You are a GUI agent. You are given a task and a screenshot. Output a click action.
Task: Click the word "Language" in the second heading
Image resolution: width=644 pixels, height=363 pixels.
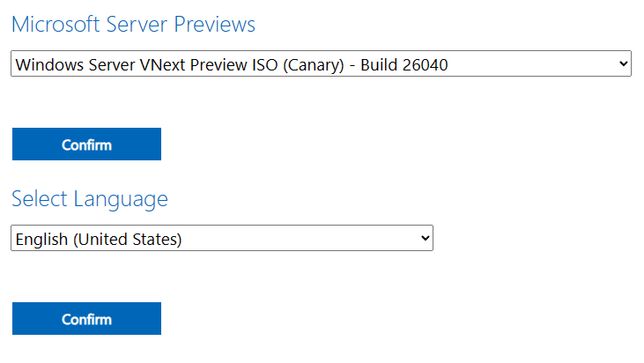[121, 199]
